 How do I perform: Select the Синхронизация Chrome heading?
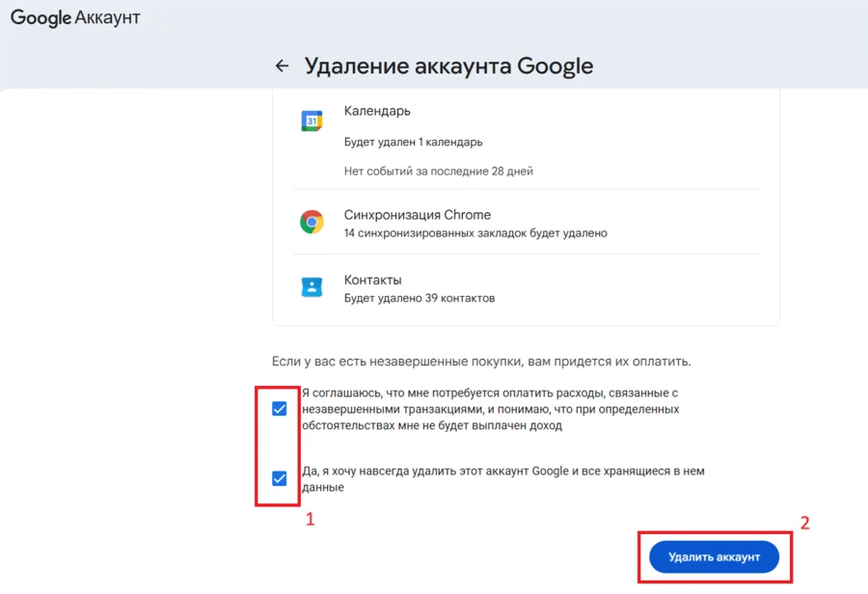[417, 214]
